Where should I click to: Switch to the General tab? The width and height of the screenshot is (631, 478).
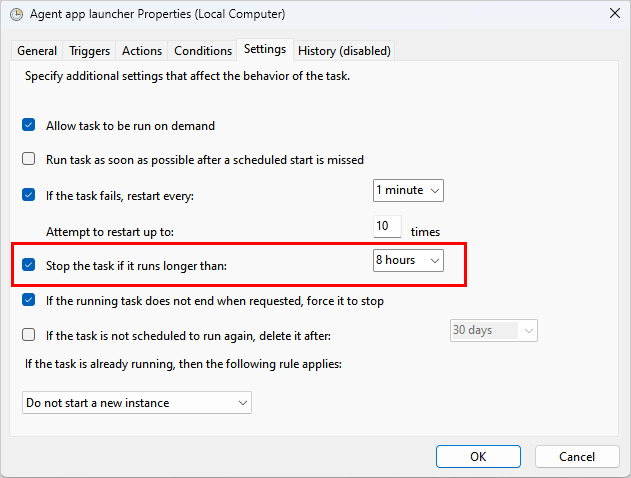(37, 51)
